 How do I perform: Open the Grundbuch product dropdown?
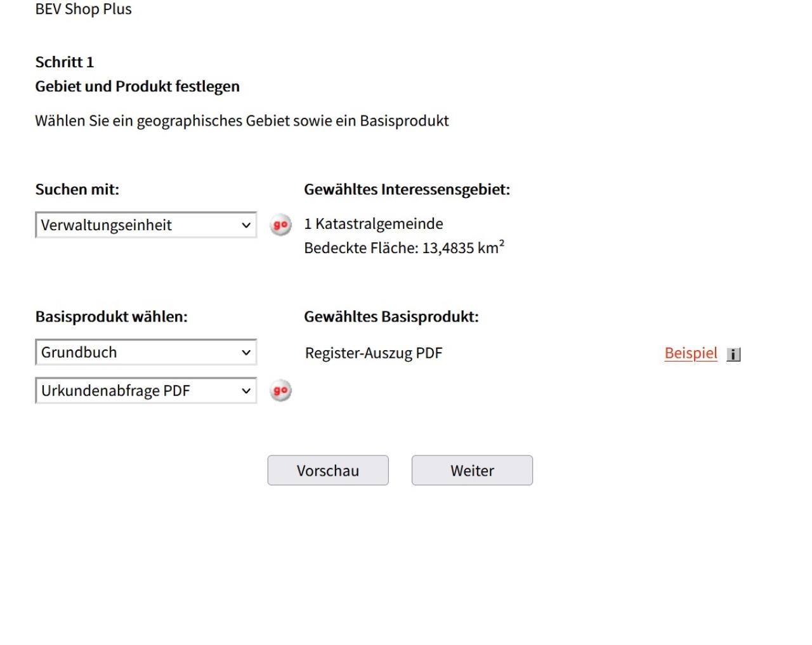click(x=146, y=352)
